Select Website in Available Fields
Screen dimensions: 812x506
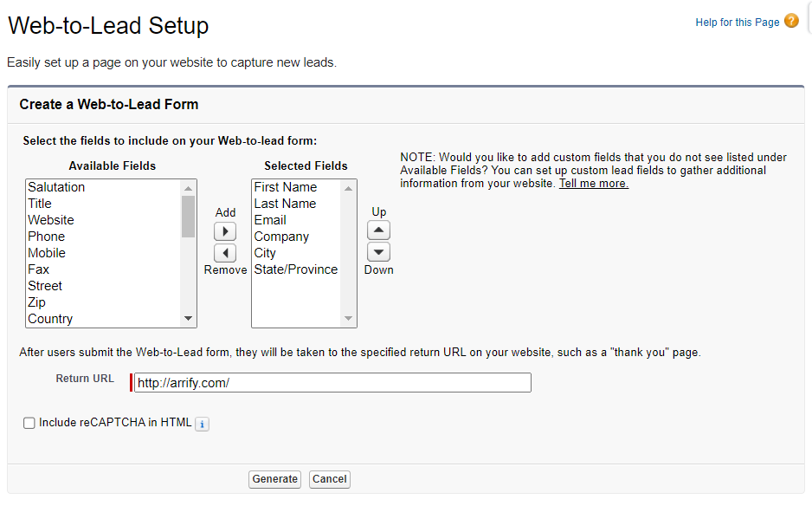click(50, 219)
